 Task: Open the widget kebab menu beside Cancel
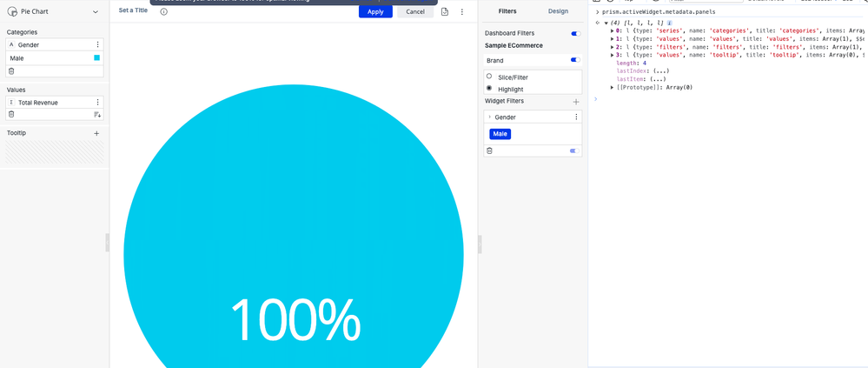[462, 12]
